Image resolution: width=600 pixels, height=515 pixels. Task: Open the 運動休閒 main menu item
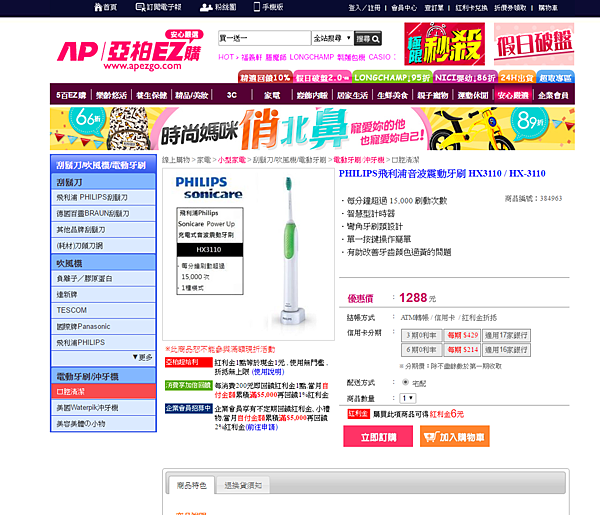click(x=473, y=95)
